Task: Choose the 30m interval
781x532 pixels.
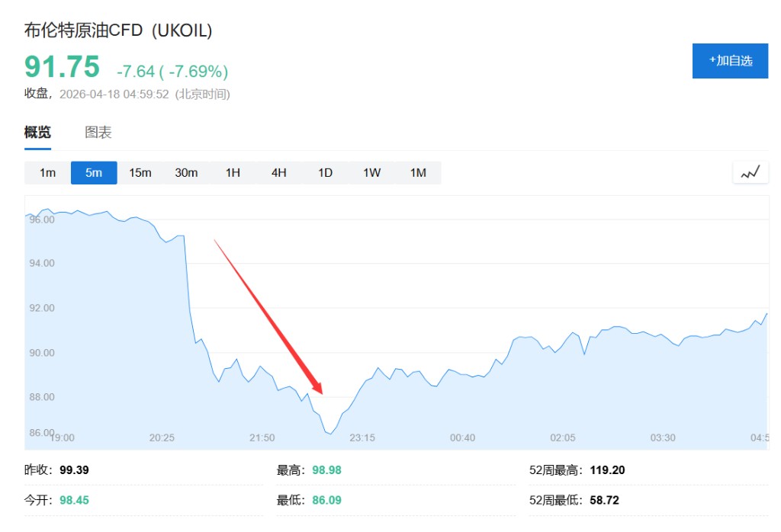Action: [x=186, y=173]
